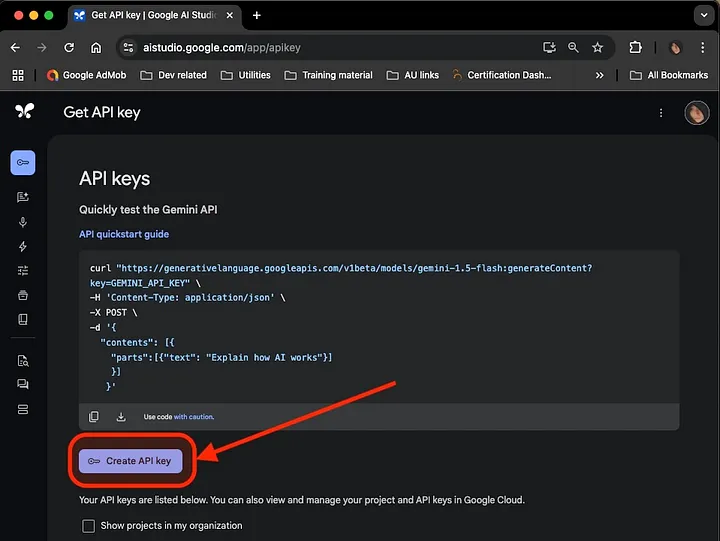
Task: Click the Create API key button
Action: coord(131,461)
